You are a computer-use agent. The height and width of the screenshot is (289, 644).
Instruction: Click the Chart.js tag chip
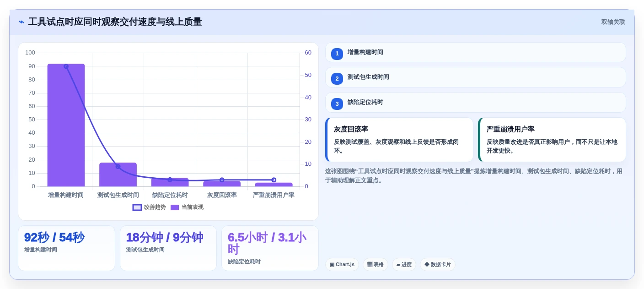click(x=342, y=264)
